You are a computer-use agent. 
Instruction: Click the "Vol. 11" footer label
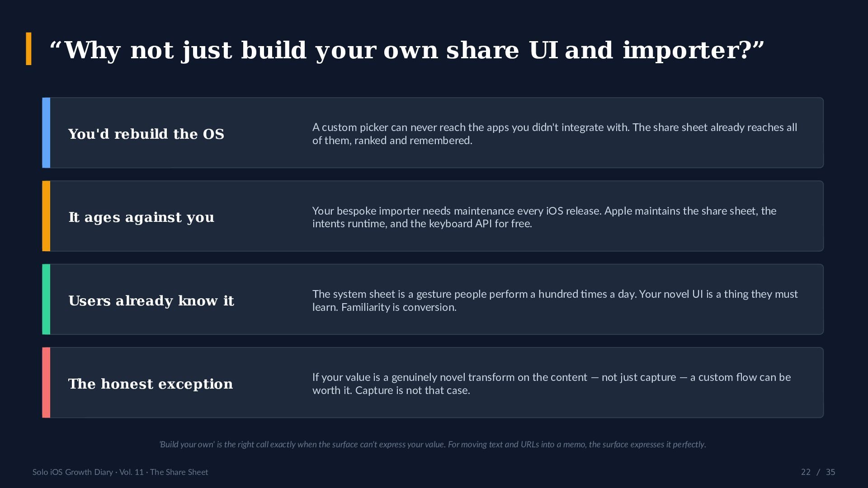[131, 472]
